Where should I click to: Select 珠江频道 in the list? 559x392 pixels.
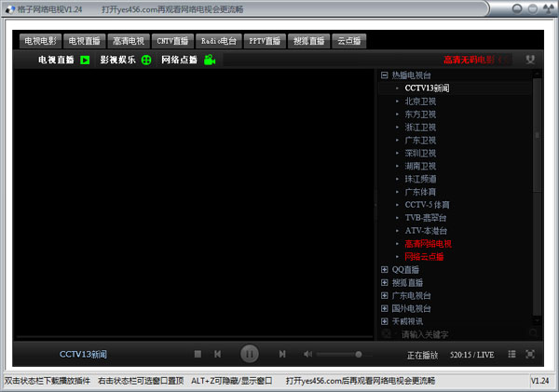(x=420, y=179)
